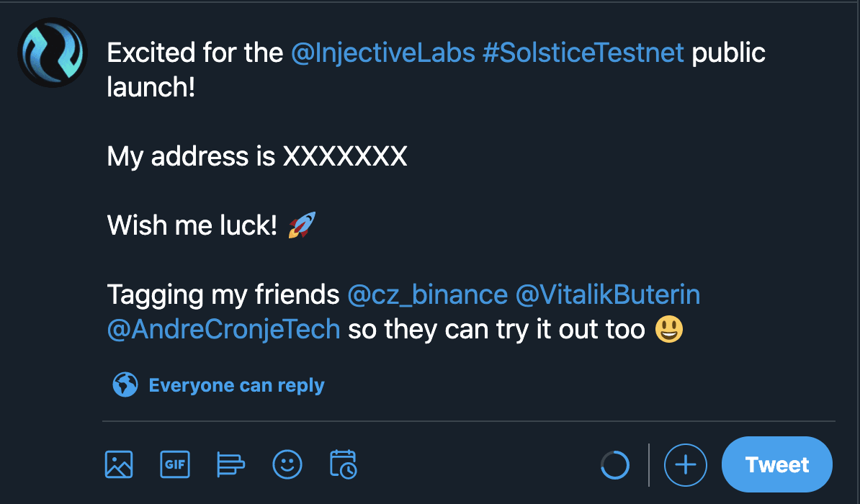
Task: Click the smiley emoji at tweet end
Action: [x=669, y=329]
